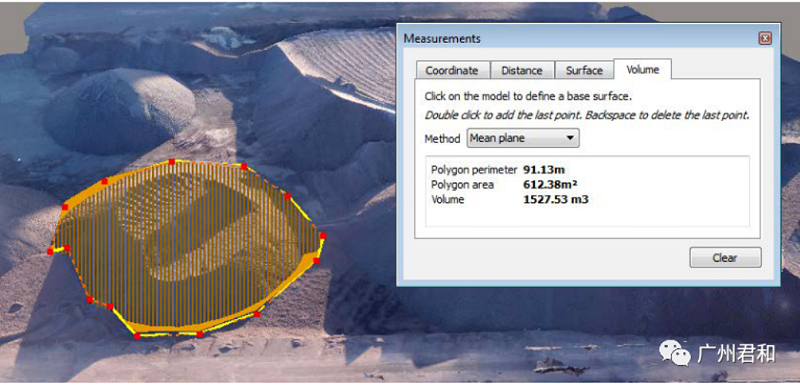Click the Volume 1527.53 m3 result

click(x=556, y=199)
